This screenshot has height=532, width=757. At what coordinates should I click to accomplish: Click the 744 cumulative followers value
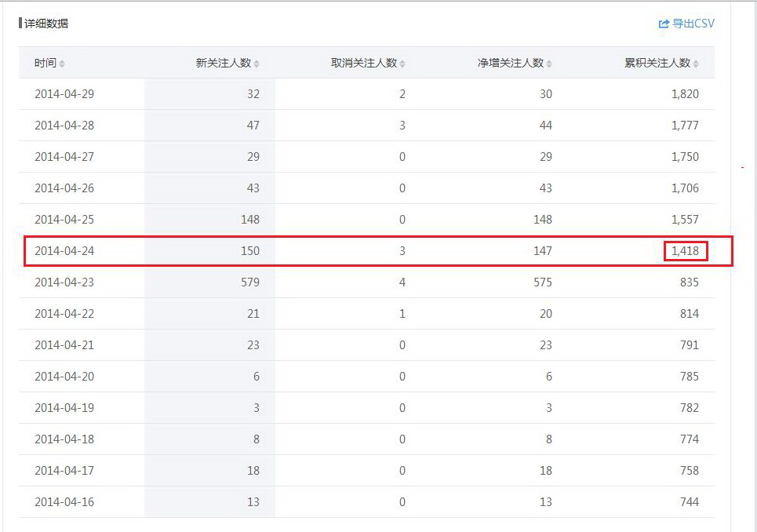689,502
